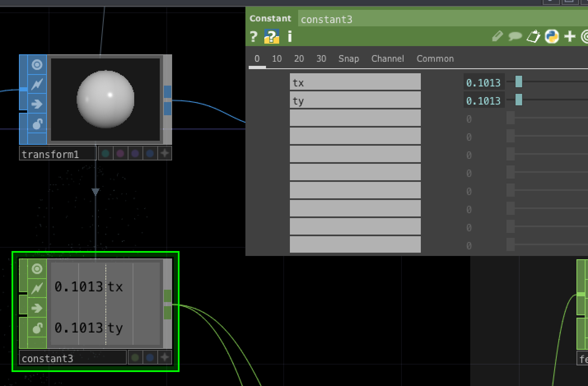This screenshot has height=386, width=588.
Task: Toggle lock flag on constant3 node
Action: coord(37,328)
